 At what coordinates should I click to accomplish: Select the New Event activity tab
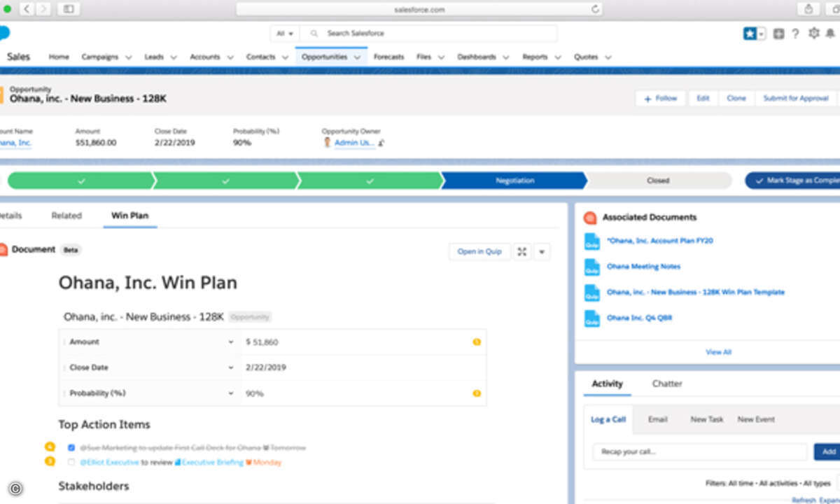pyautogui.click(x=756, y=419)
